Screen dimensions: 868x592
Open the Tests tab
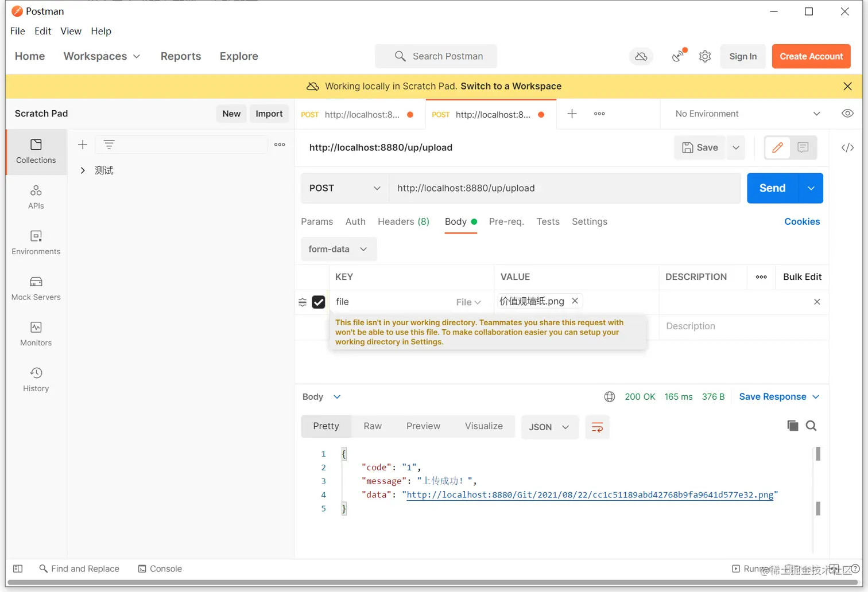[x=548, y=221]
